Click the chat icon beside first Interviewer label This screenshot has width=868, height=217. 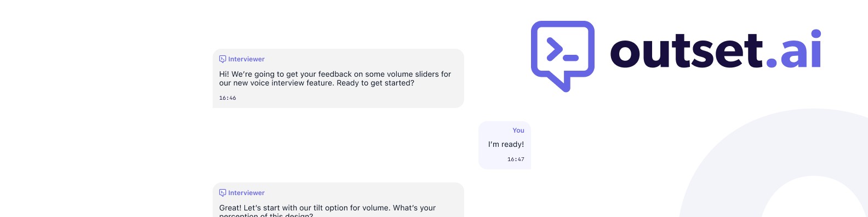pyautogui.click(x=222, y=59)
